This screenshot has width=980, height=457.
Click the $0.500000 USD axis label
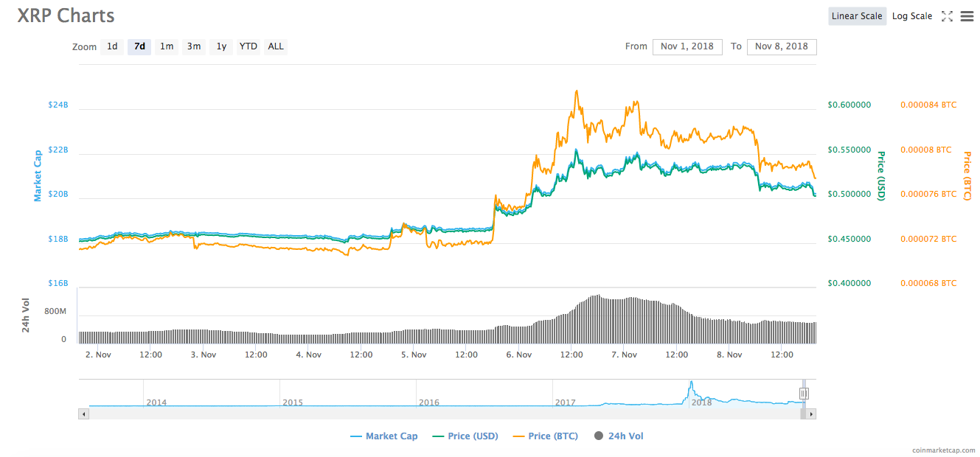pos(849,195)
